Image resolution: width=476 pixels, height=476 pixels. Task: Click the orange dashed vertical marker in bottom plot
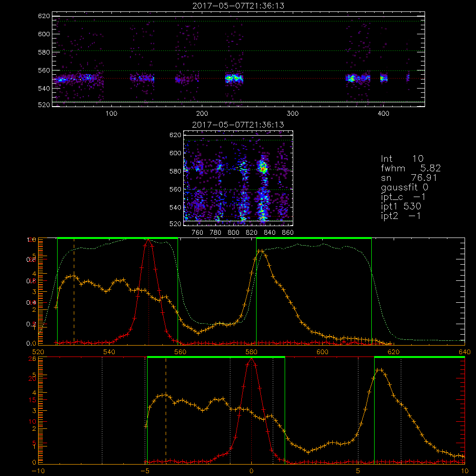tap(166, 410)
